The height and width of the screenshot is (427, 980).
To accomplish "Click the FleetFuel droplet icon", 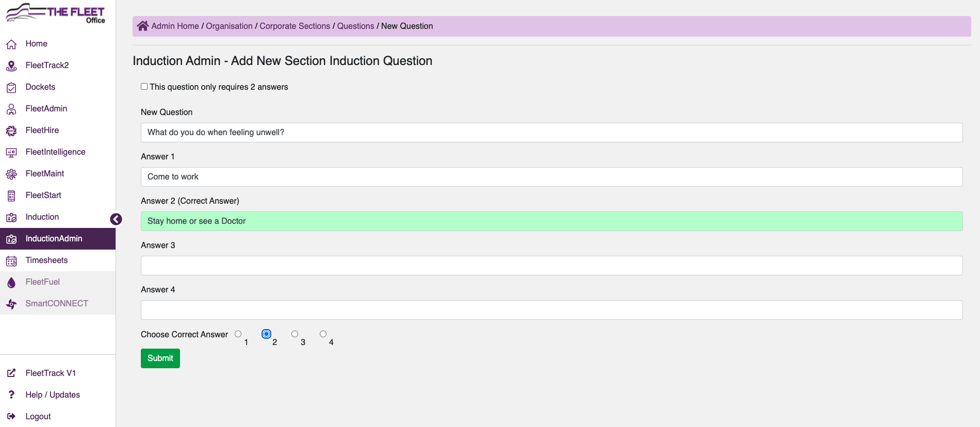I will click(11, 283).
